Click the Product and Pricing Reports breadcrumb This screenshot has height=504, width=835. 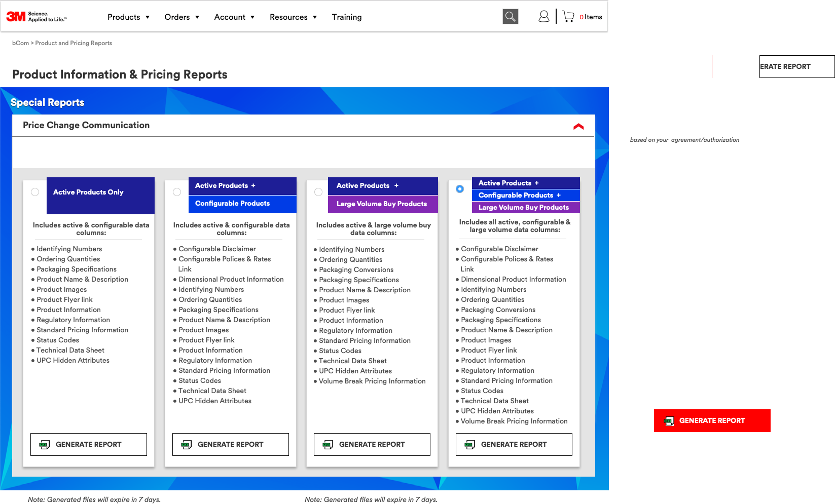(x=74, y=43)
